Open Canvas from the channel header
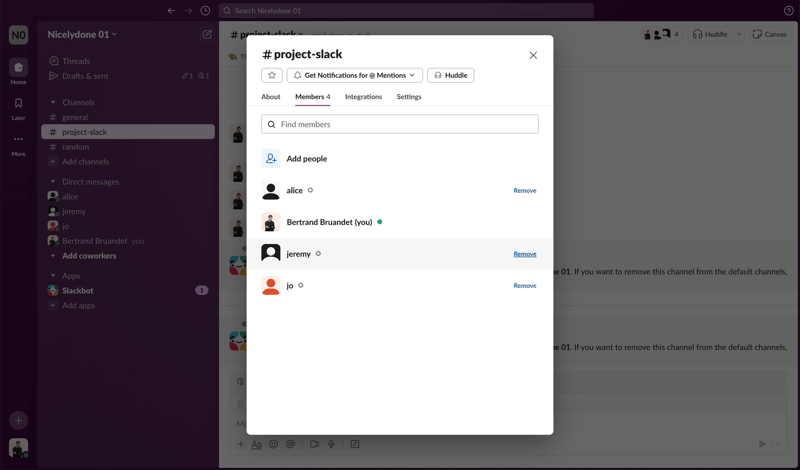Viewport: 800px width, 470px height. (x=770, y=35)
